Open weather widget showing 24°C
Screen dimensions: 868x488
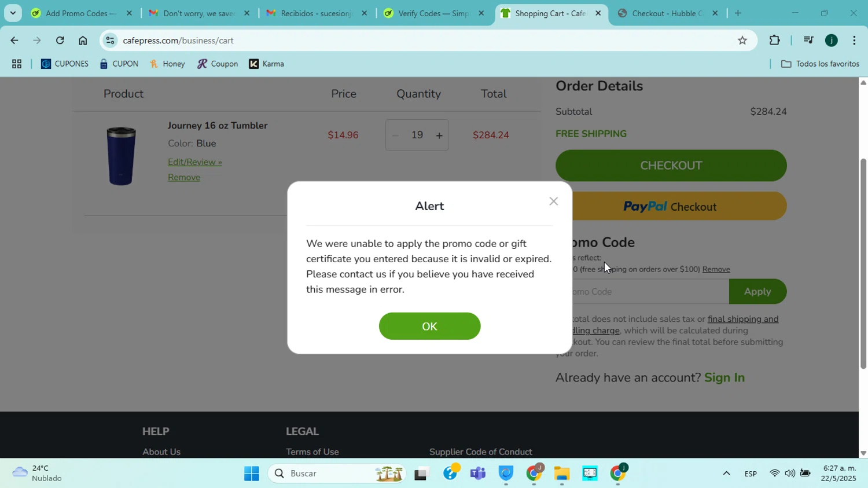[x=38, y=474]
